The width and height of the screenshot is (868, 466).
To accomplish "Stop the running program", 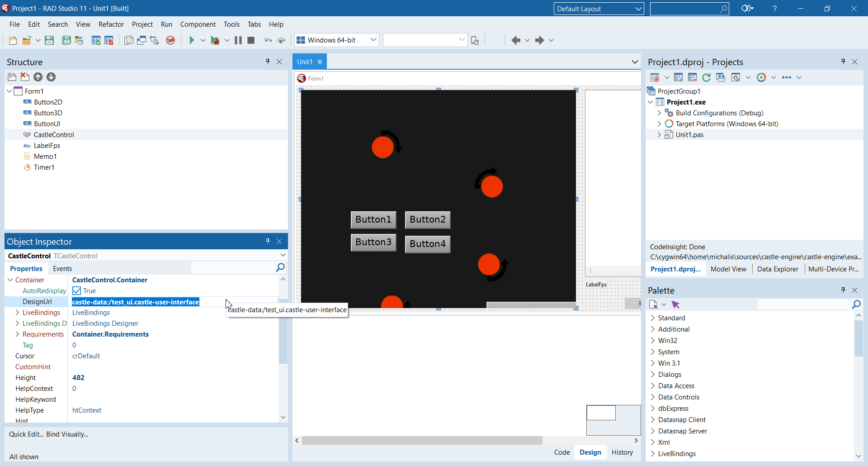I will click(251, 40).
